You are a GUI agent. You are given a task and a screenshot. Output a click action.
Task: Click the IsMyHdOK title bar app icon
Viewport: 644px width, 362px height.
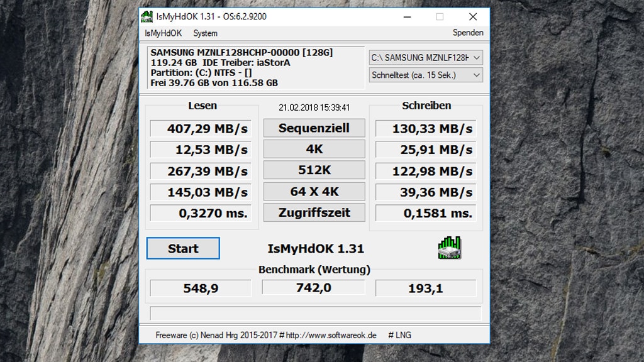pos(147,17)
